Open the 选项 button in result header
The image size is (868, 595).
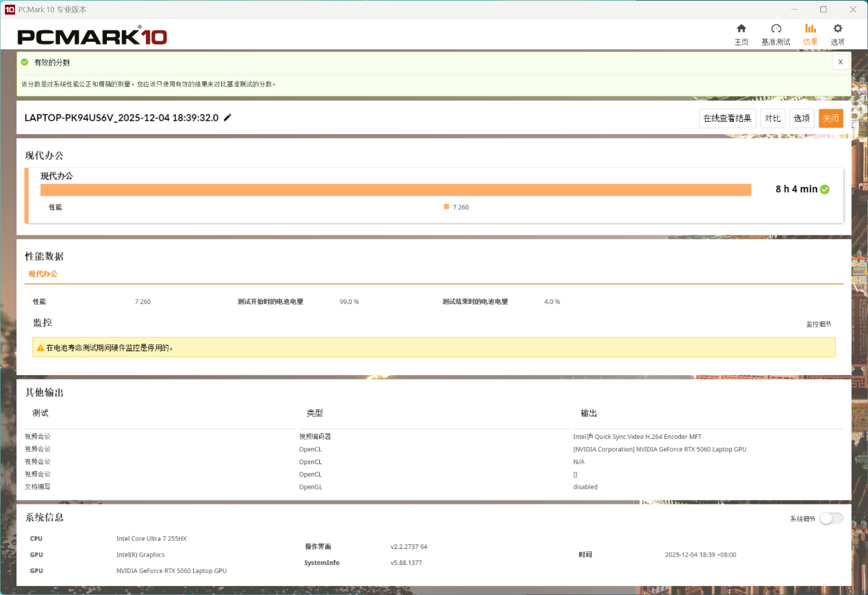pyautogui.click(x=801, y=118)
